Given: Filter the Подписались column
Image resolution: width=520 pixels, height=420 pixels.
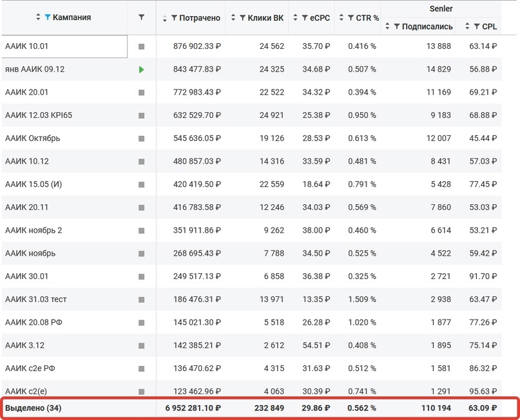Looking at the screenshot, I should coord(397,26).
